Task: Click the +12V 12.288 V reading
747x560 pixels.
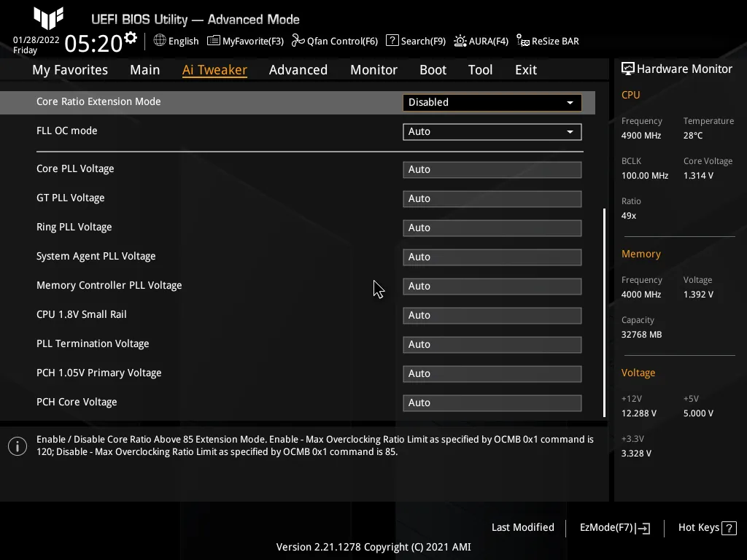Action: 639,413
